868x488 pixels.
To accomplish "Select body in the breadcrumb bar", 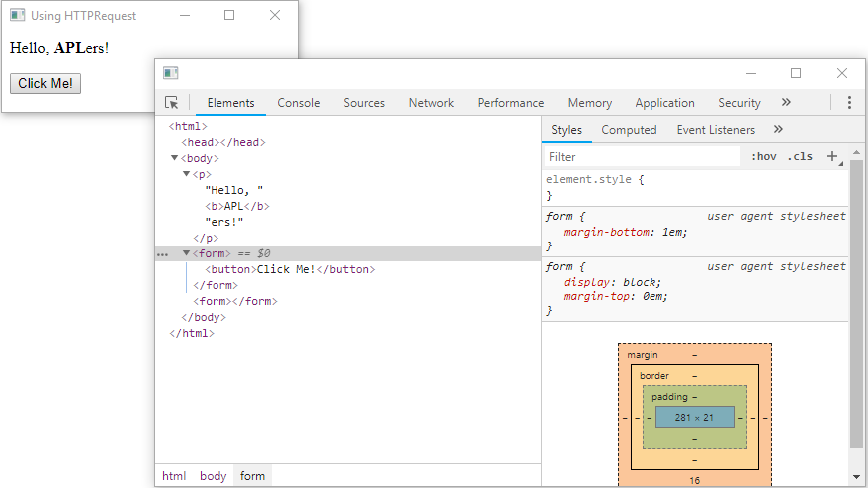I will click(x=213, y=476).
